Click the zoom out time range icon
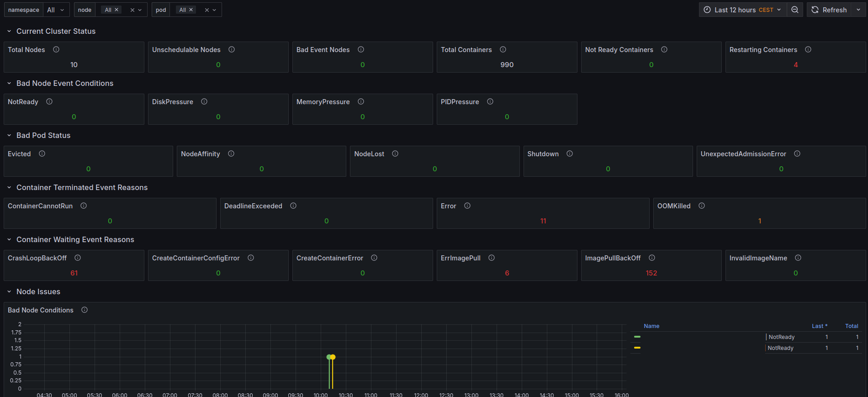The width and height of the screenshot is (868, 397). [x=795, y=10]
